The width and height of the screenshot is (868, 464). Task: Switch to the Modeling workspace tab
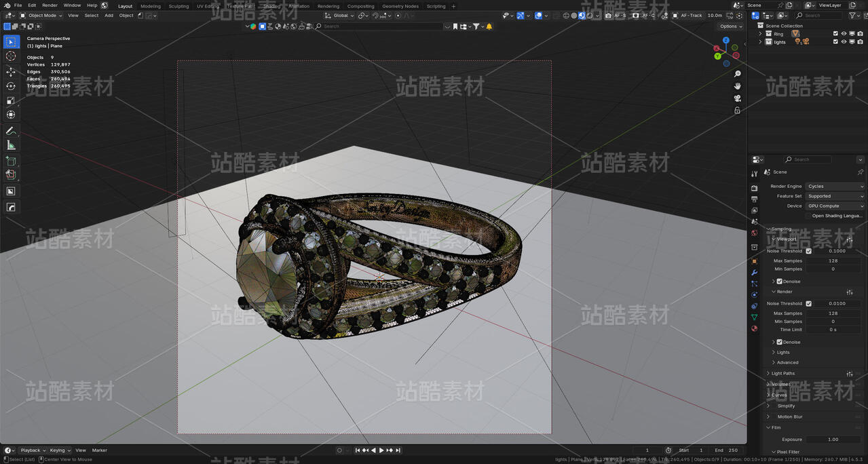[x=151, y=6]
